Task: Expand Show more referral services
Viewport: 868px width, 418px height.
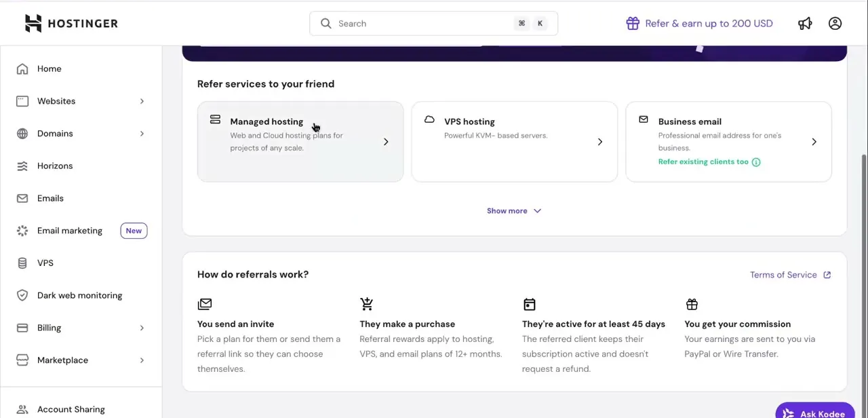Action: click(514, 211)
